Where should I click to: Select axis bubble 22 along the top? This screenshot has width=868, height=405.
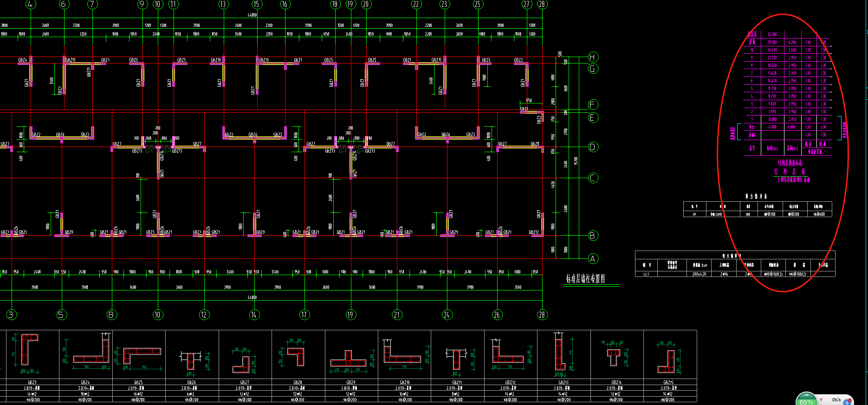[416, 4]
